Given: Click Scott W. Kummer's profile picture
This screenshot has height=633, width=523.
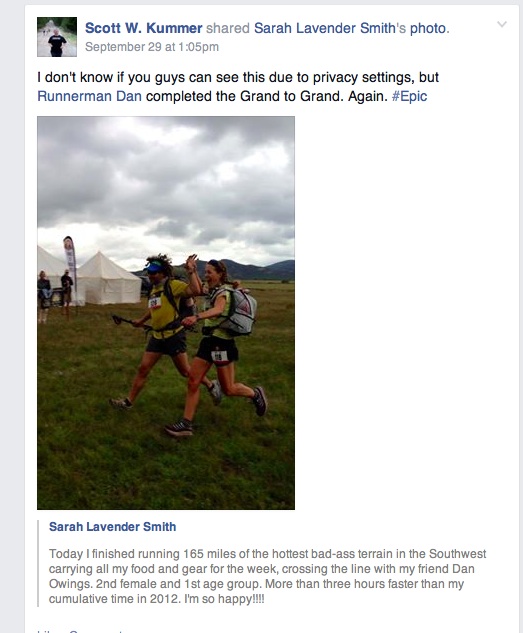Looking at the screenshot, I should click(x=57, y=37).
